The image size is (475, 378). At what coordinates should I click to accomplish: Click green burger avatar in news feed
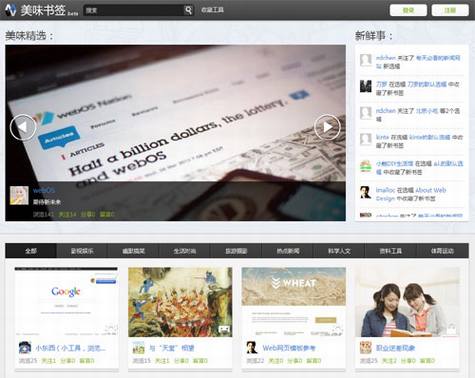(366, 166)
